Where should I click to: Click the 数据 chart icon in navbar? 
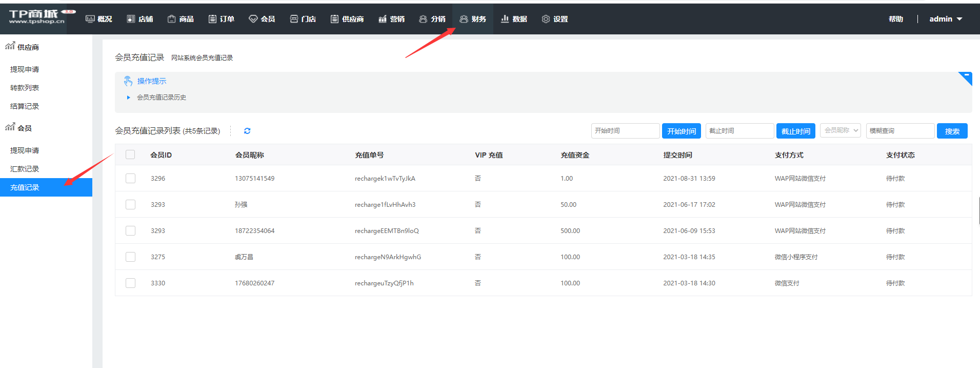[x=505, y=19]
